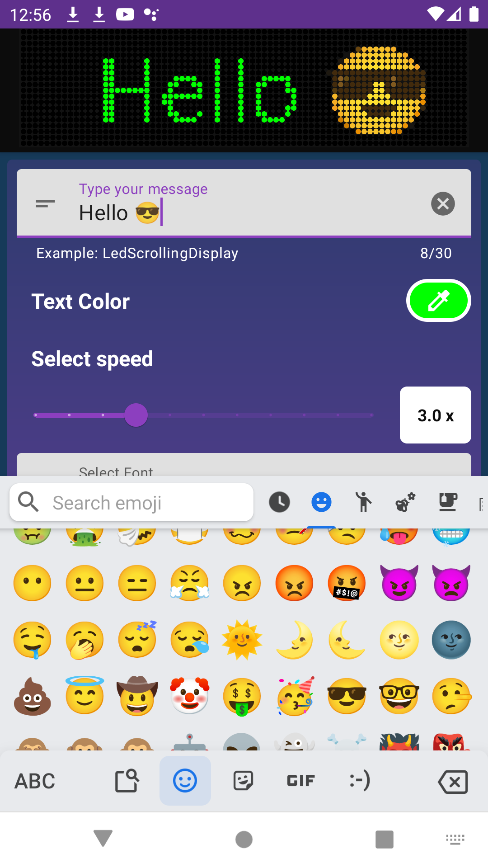Expand the Select Font dropdown
The image size is (488, 868).
[x=244, y=465]
